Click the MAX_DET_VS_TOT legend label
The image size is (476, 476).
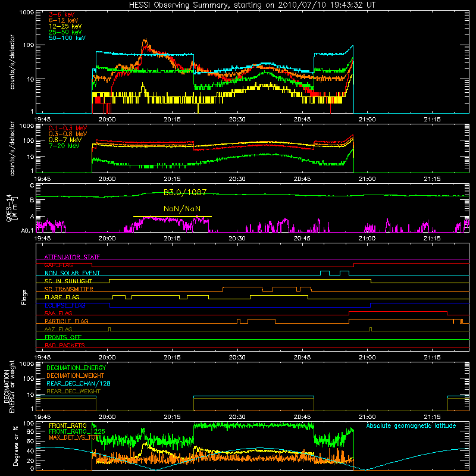tap(74, 437)
